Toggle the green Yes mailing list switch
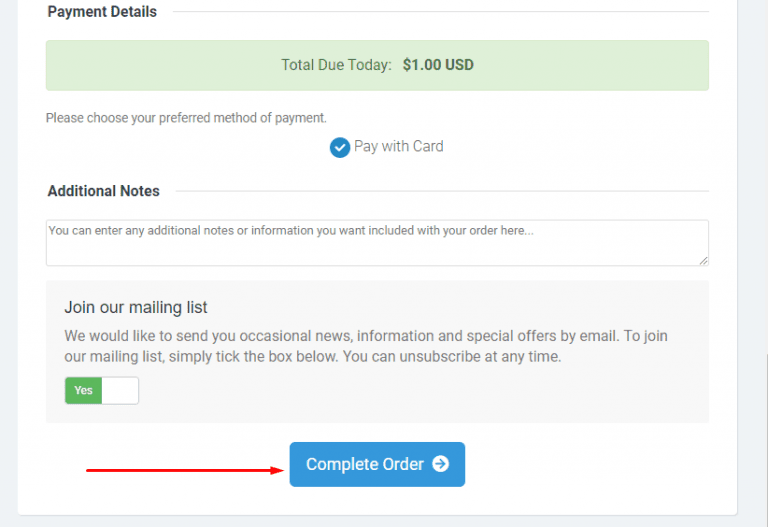Image resolution: width=768 pixels, height=527 pixels. (x=83, y=390)
